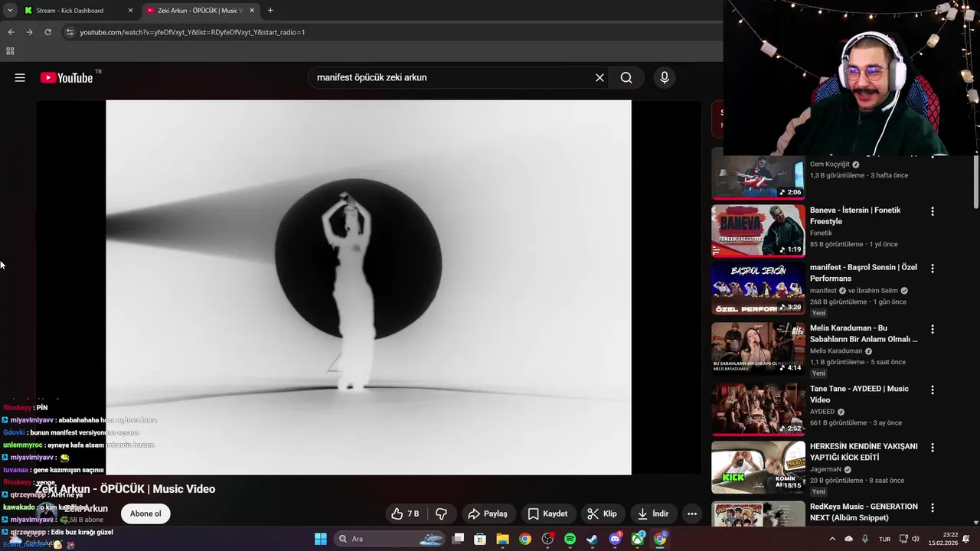
Task: Dislike the video with thumbs down
Action: coord(442,514)
